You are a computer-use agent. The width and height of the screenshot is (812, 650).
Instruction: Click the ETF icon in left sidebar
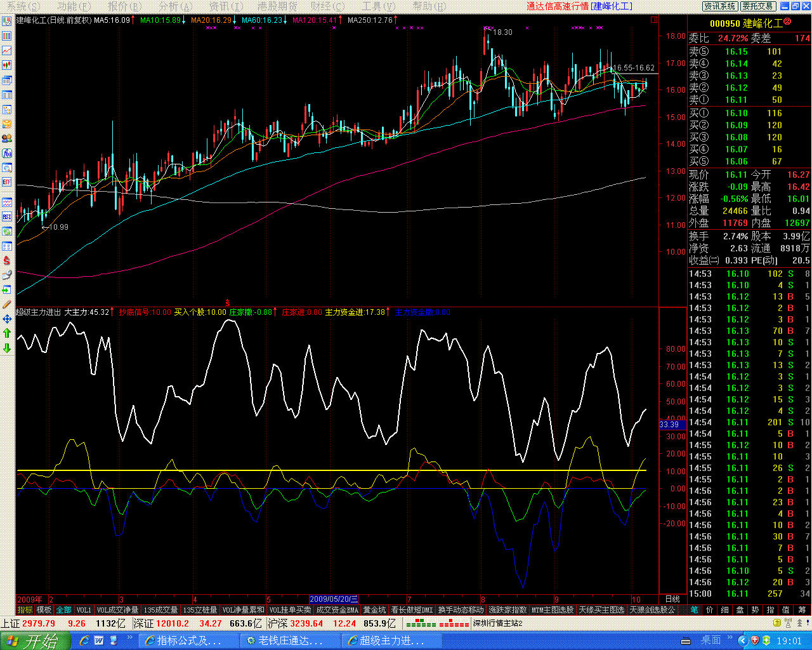(x=7, y=182)
